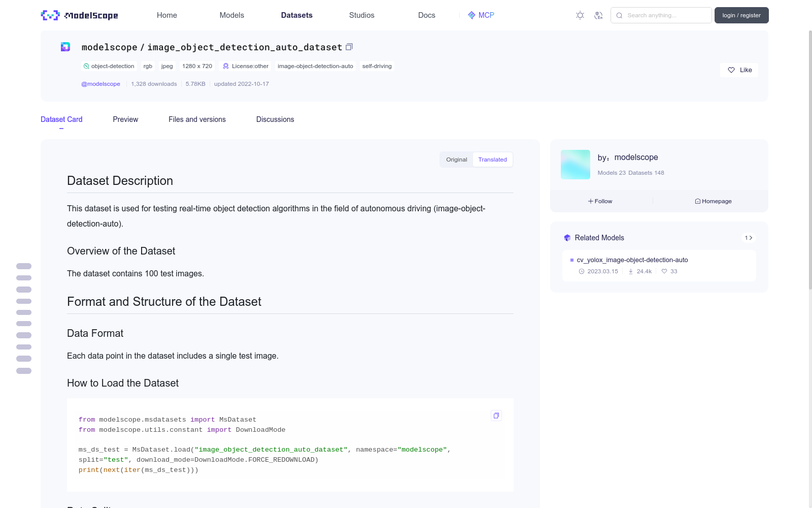Open the Discussions tab
Image resolution: width=812 pixels, height=508 pixels.
pos(275,119)
